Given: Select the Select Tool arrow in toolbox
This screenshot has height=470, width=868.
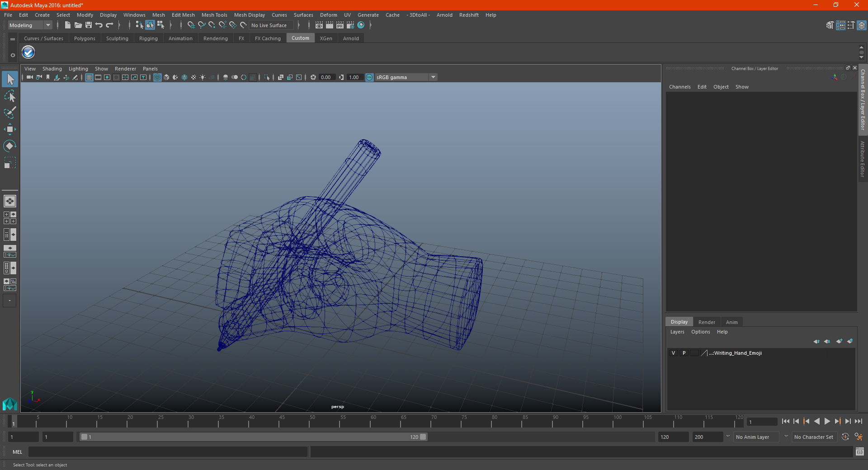Looking at the screenshot, I should [10, 79].
